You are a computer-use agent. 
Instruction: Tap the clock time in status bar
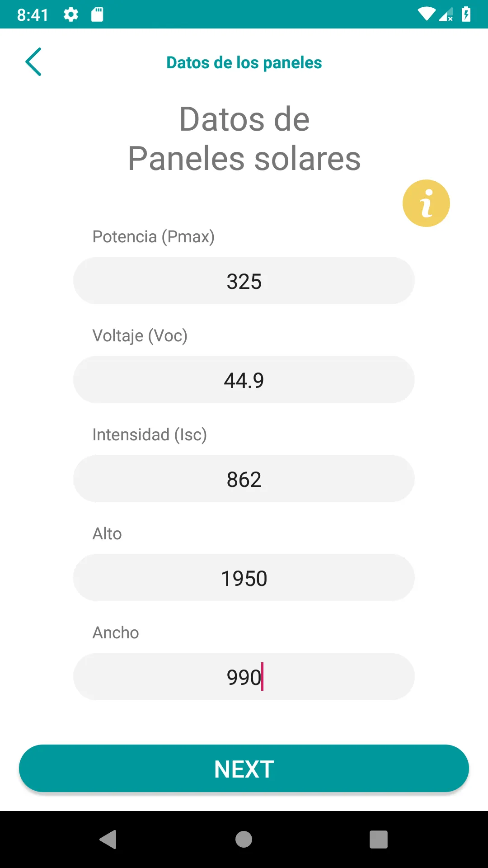(x=33, y=15)
